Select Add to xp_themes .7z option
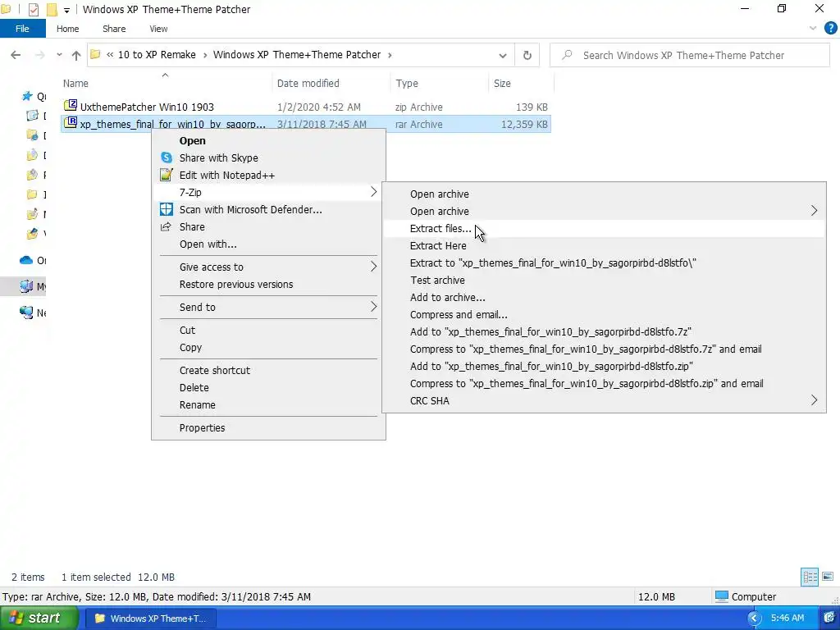Image resolution: width=840 pixels, height=630 pixels. click(604, 331)
